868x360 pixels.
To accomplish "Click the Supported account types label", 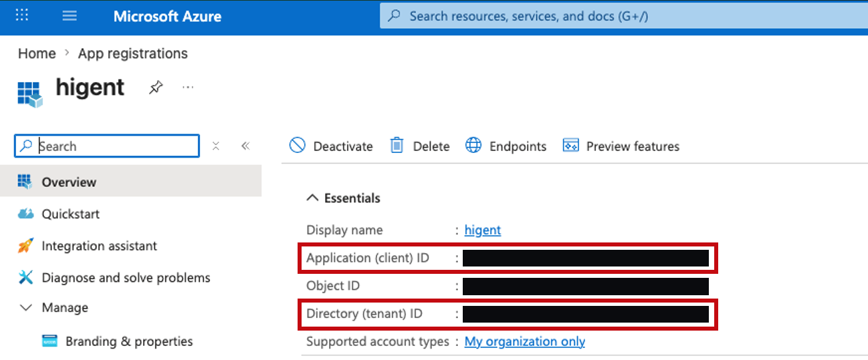I will (378, 341).
